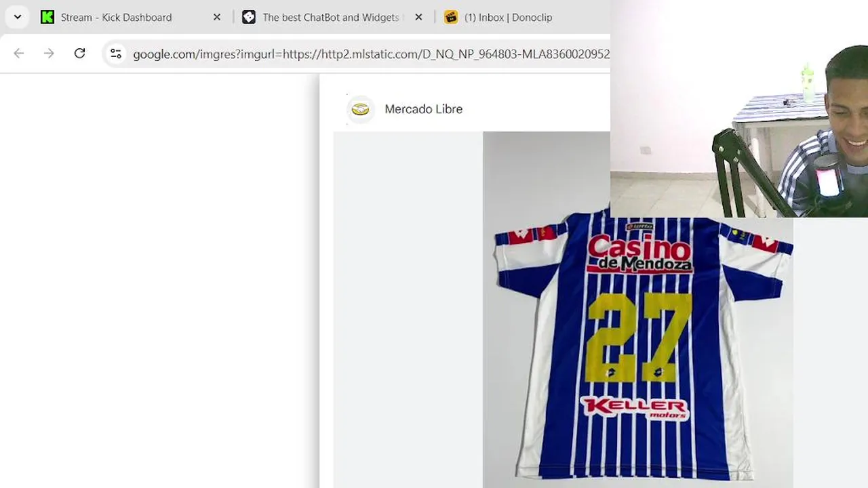Close the Stream - Kick Dashboard tab

pos(217,17)
